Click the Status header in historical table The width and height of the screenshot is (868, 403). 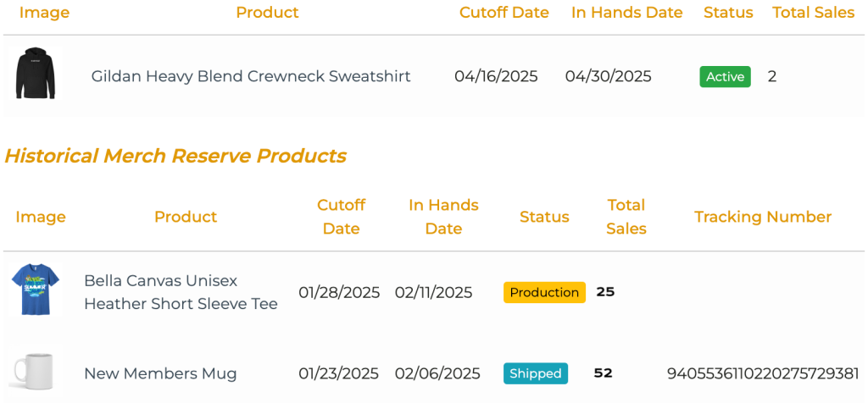tap(544, 217)
